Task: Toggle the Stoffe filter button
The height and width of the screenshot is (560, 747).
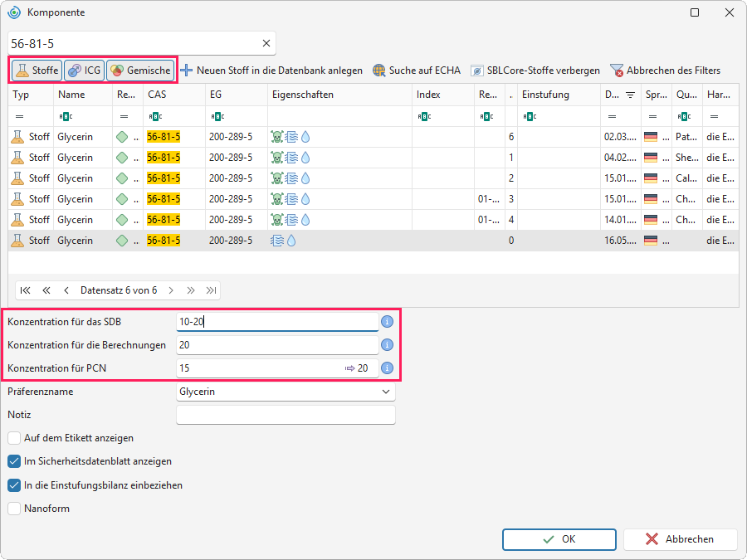Action: 37,71
